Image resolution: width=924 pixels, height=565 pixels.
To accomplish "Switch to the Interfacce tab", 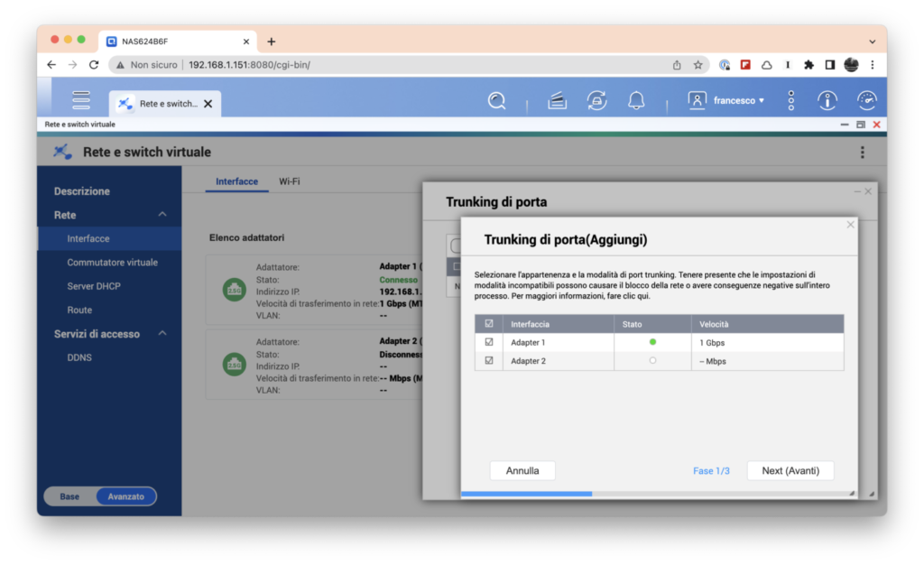I will (237, 181).
